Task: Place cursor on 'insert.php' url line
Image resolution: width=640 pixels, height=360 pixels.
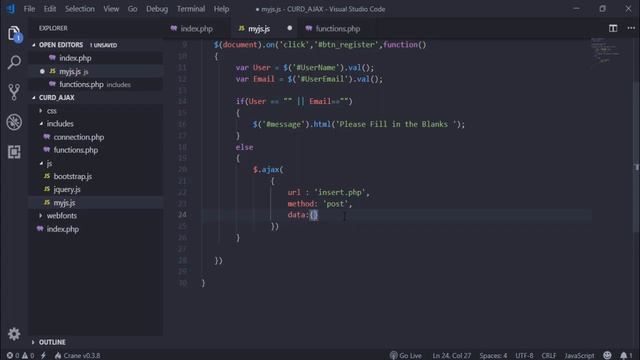Action: [329, 192]
